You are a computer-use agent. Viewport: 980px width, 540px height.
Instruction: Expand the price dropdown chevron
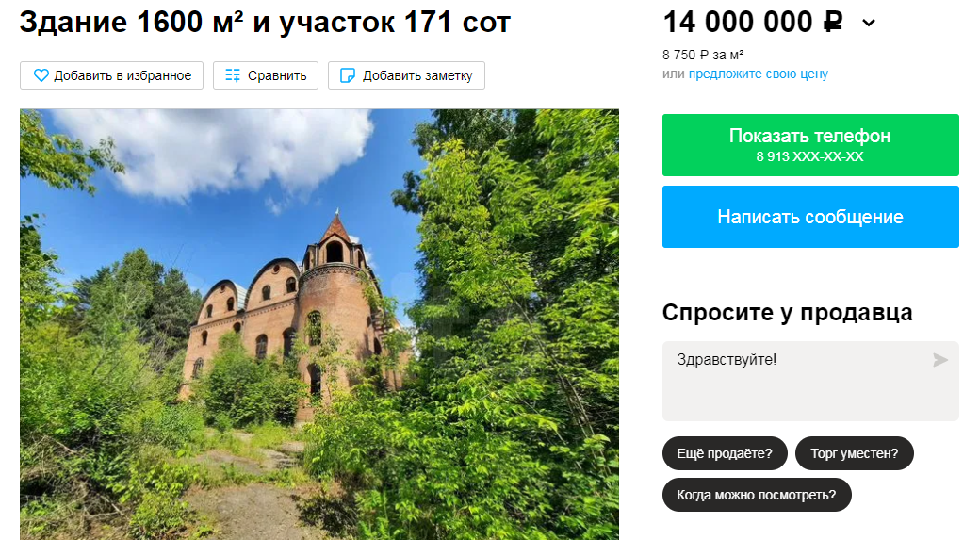869,24
